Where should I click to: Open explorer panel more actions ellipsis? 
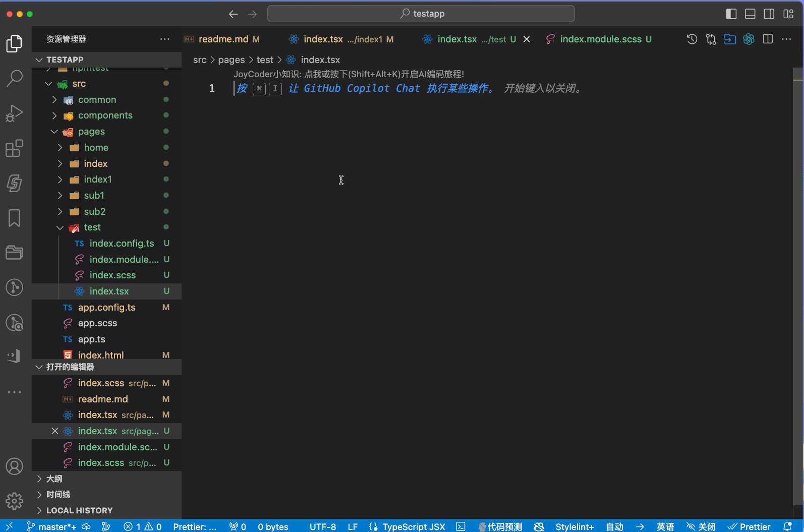tap(164, 39)
